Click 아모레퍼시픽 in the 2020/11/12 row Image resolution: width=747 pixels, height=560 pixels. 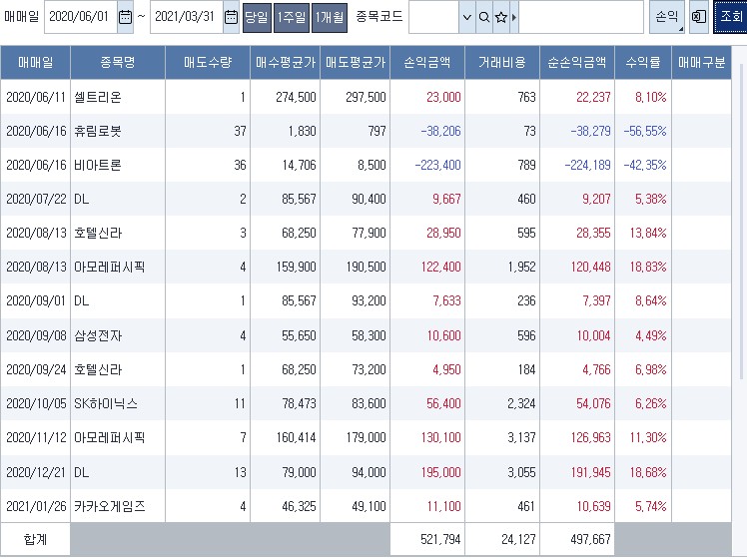pos(109,437)
